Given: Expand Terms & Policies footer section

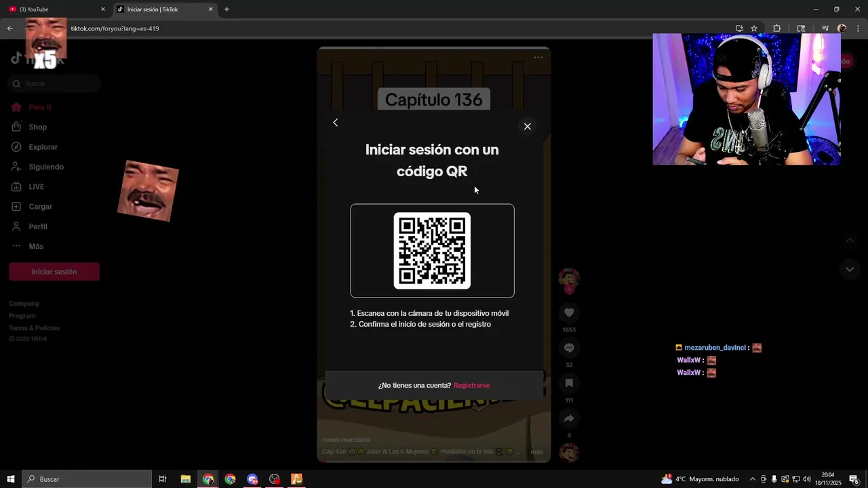Looking at the screenshot, I should [x=34, y=328].
